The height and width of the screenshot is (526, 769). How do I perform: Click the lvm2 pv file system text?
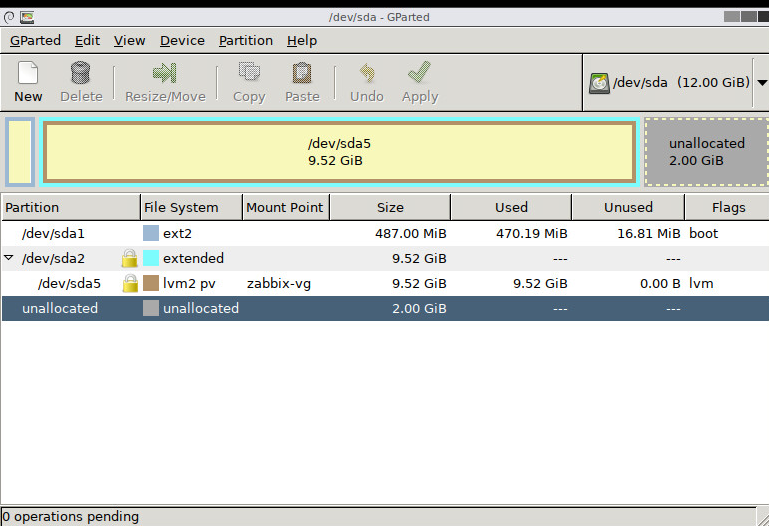click(189, 283)
